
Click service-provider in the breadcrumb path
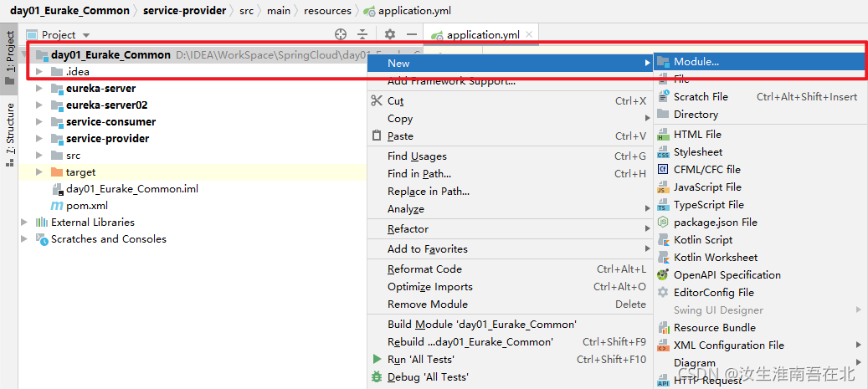[x=184, y=11]
